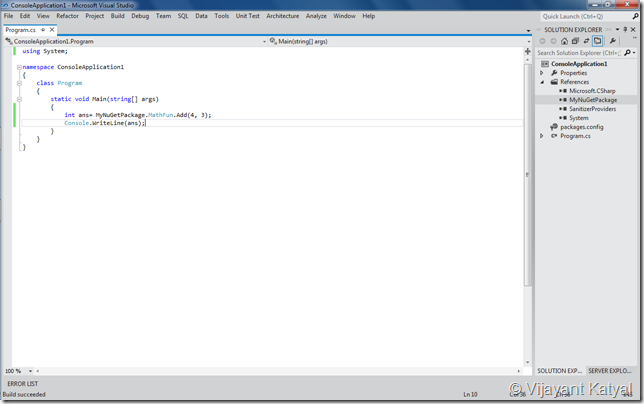Open the Edit menu
The width and height of the screenshot is (644, 404).
25,16
